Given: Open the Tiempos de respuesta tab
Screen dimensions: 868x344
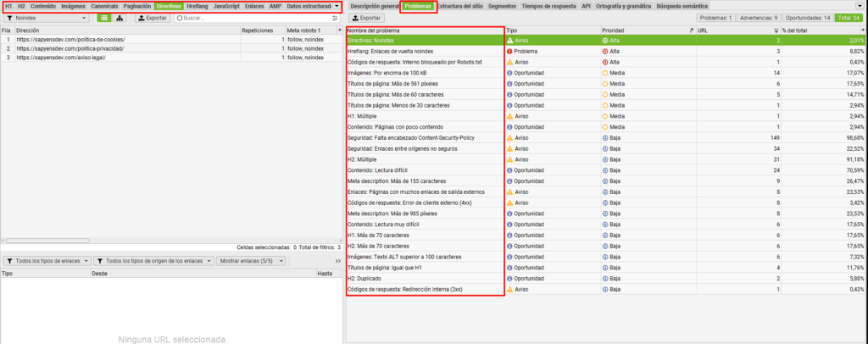Looking at the screenshot, I should (x=548, y=6).
